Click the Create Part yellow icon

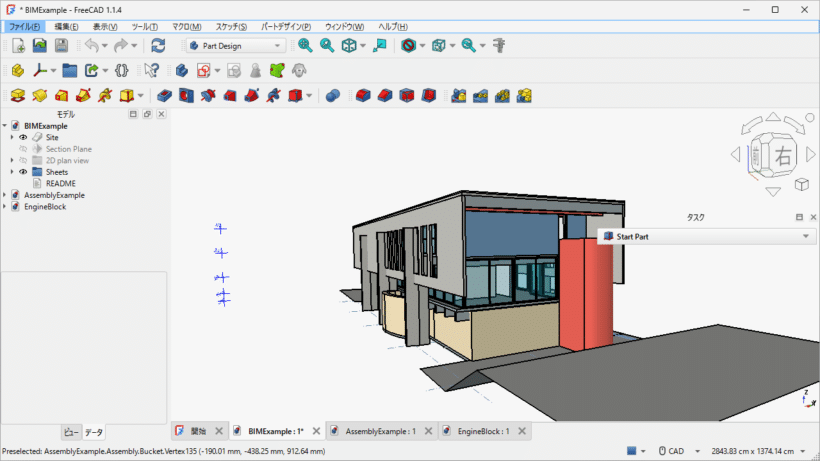(18, 71)
